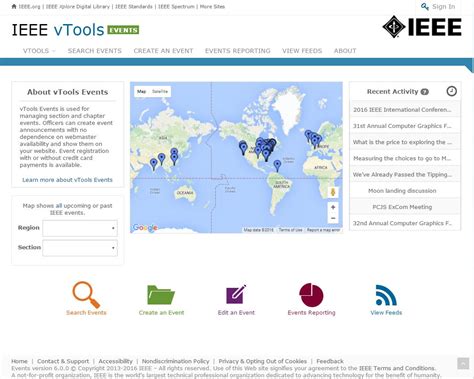474x379 pixels.
Task: Switch map to Satellite view
Action: pyautogui.click(x=160, y=91)
